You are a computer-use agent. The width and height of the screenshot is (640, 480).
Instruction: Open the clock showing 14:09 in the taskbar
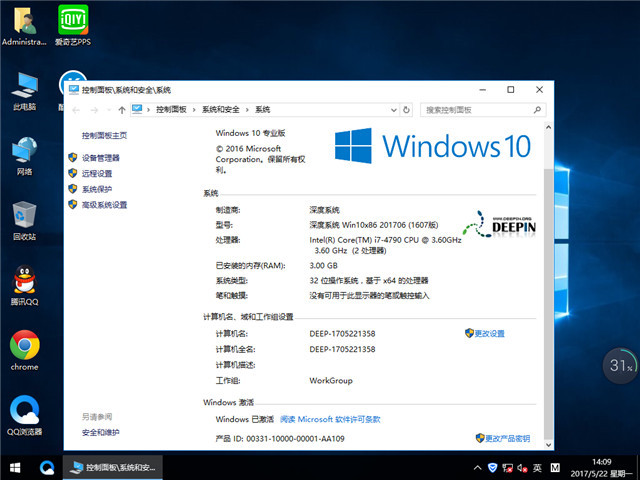pyautogui.click(x=601, y=468)
